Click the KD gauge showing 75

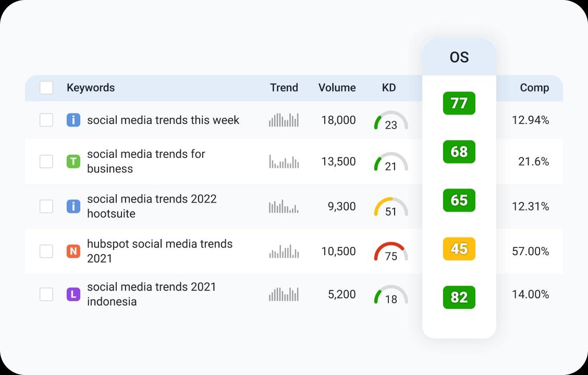pos(391,252)
